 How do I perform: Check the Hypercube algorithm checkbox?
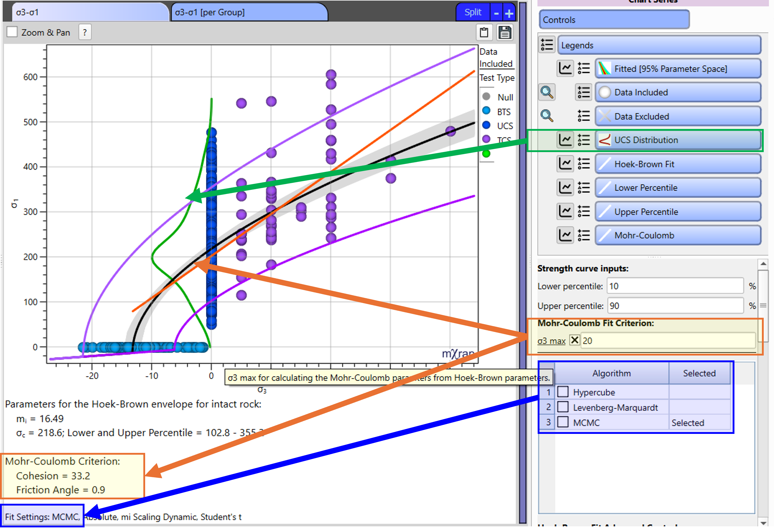coord(563,392)
